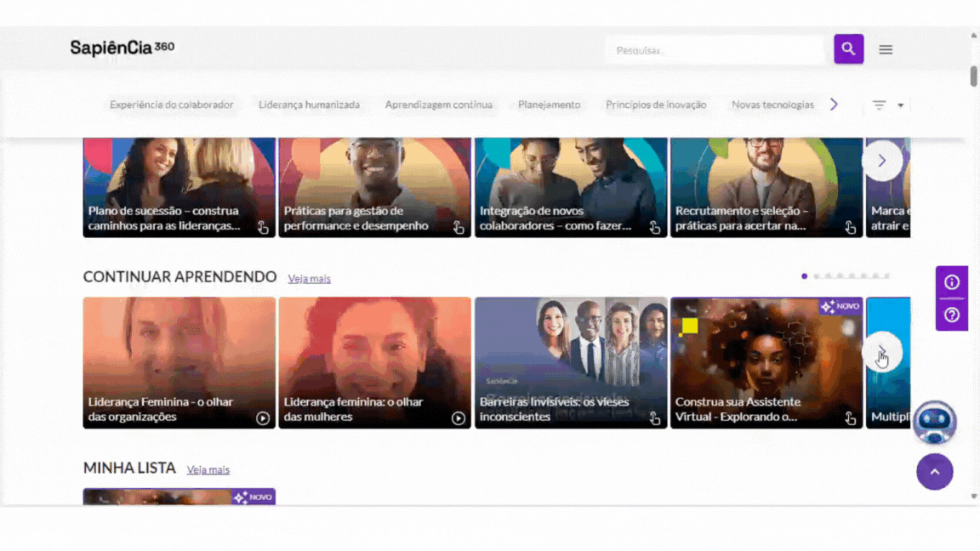This screenshot has width=980, height=551.
Task: Open Barreiras invisíveis: os vieses inconscientes card
Action: (571, 363)
